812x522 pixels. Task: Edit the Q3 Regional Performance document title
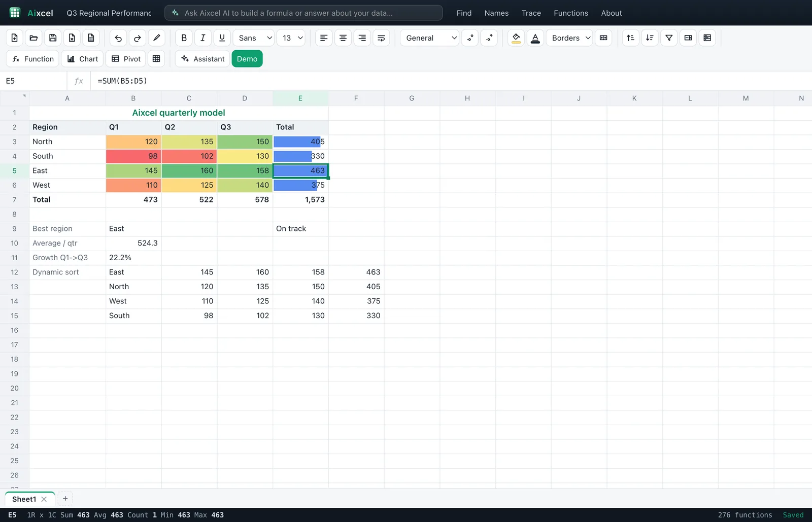pos(109,13)
